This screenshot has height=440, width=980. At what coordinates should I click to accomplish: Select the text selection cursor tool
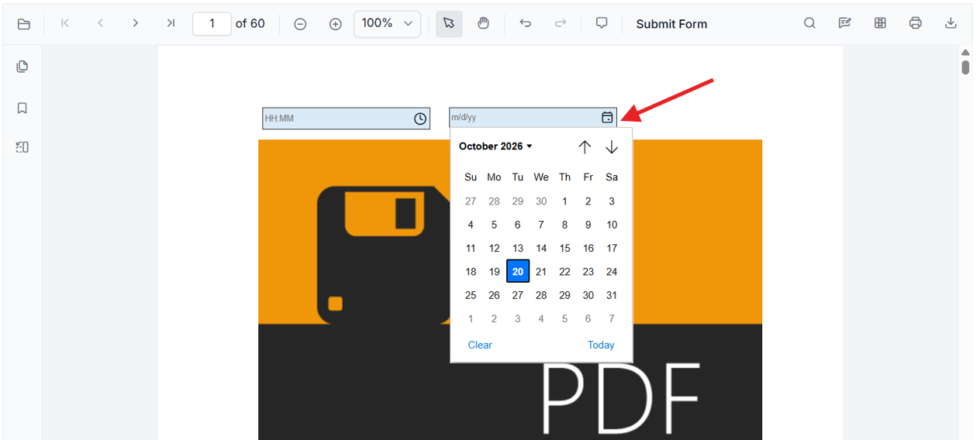[449, 24]
